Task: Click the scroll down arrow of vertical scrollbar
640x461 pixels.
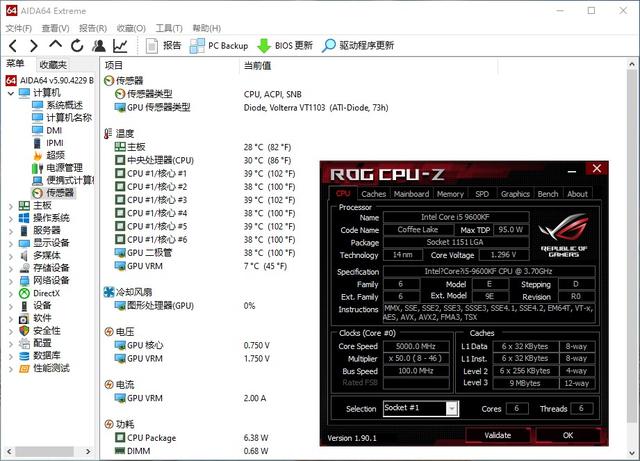Action: [632, 453]
